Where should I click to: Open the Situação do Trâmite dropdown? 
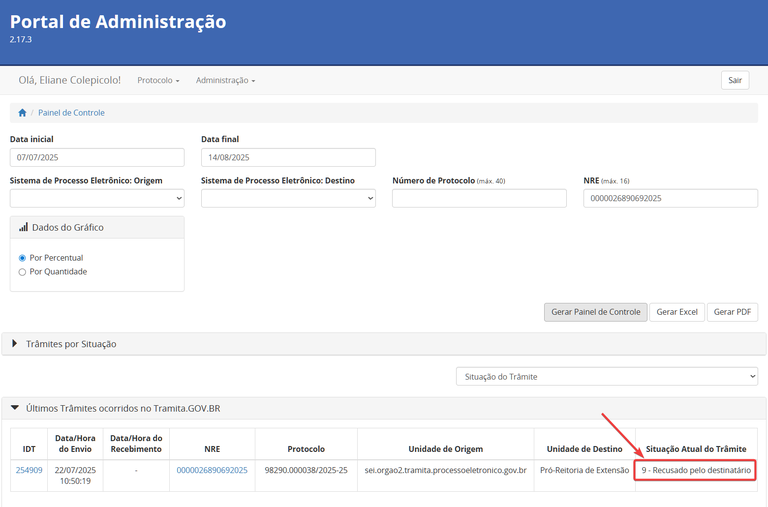click(607, 377)
